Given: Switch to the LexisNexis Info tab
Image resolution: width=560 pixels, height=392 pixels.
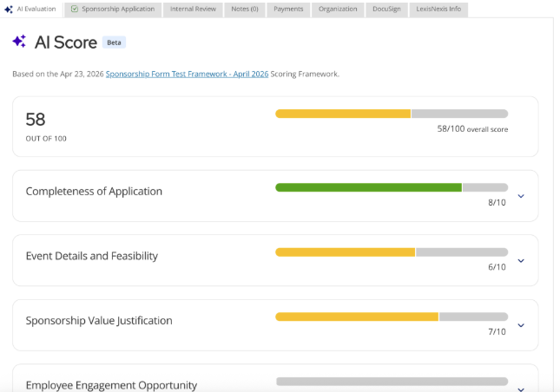Looking at the screenshot, I should [438, 10].
